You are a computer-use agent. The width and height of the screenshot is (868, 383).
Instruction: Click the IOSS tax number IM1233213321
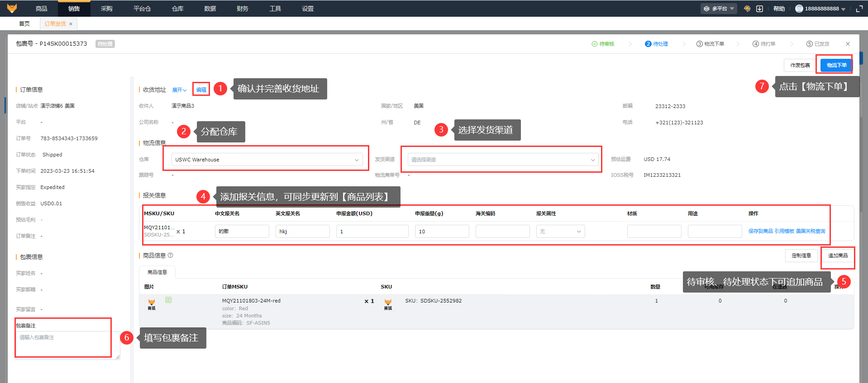662,175
